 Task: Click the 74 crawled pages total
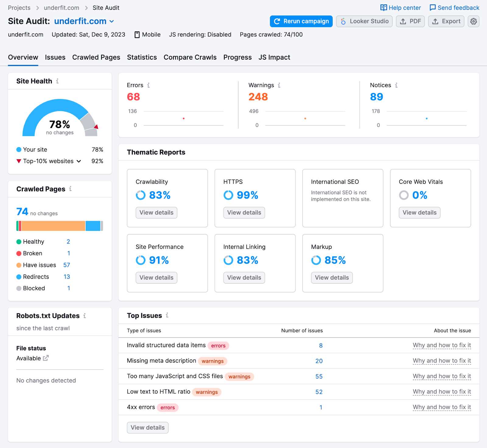click(x=22, y=211)
